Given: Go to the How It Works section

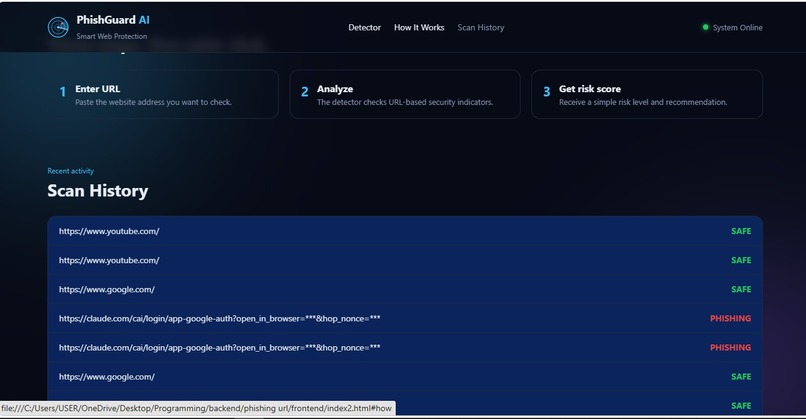Looking at the screenshot, I should point(419,27).
